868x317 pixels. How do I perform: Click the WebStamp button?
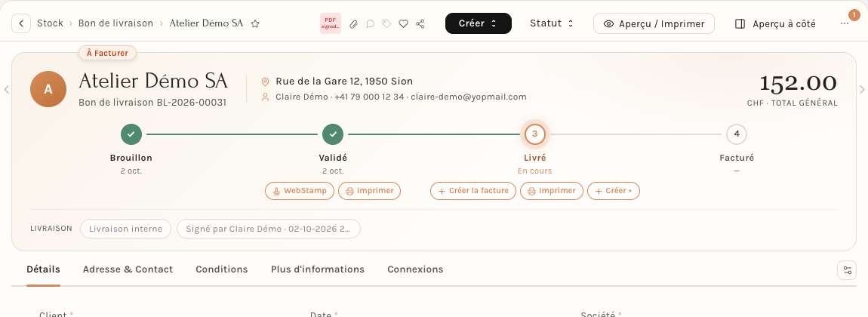(300, 191)
